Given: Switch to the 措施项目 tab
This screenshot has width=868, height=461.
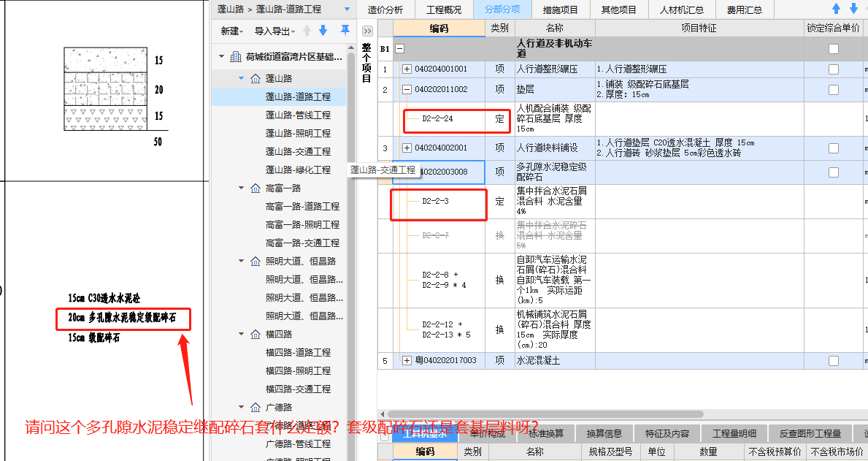Looking at the screenshot, I should [x=561, y=10].
